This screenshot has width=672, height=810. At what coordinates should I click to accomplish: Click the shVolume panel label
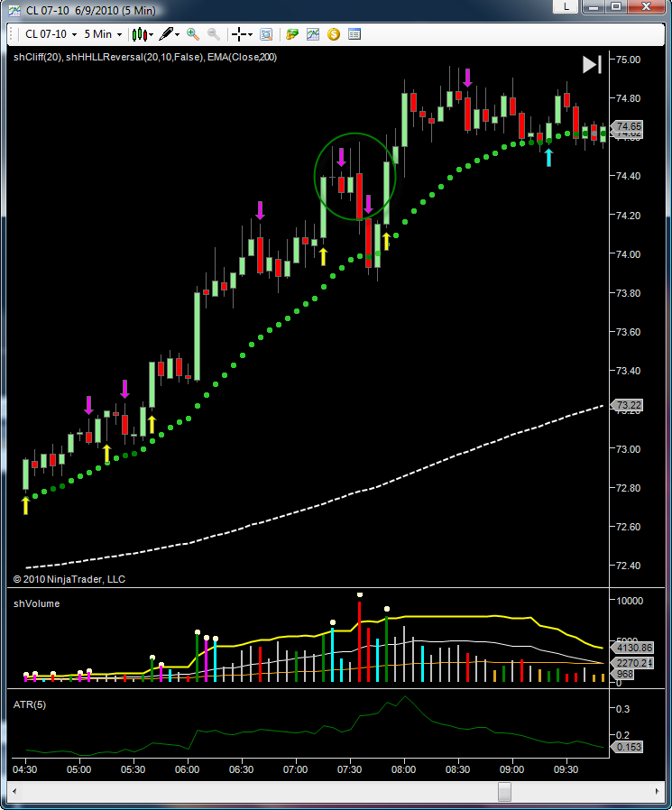coord(37,603)
